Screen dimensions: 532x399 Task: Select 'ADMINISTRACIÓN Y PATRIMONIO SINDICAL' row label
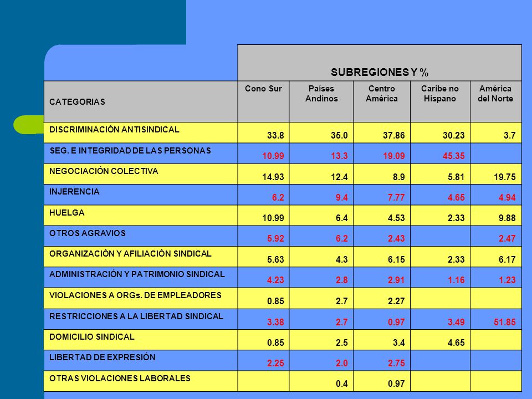pyautogui.click(x=137, y=274)
